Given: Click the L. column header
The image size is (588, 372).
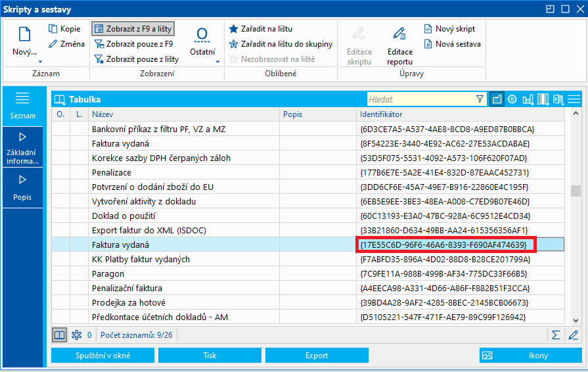Looking at the screenshot, I should coord(79,114).
